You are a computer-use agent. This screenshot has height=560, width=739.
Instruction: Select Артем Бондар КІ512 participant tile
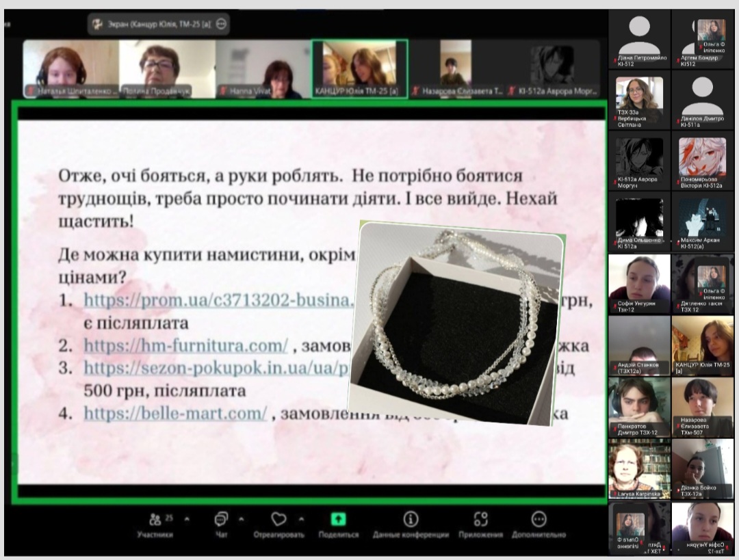(703, 39)
